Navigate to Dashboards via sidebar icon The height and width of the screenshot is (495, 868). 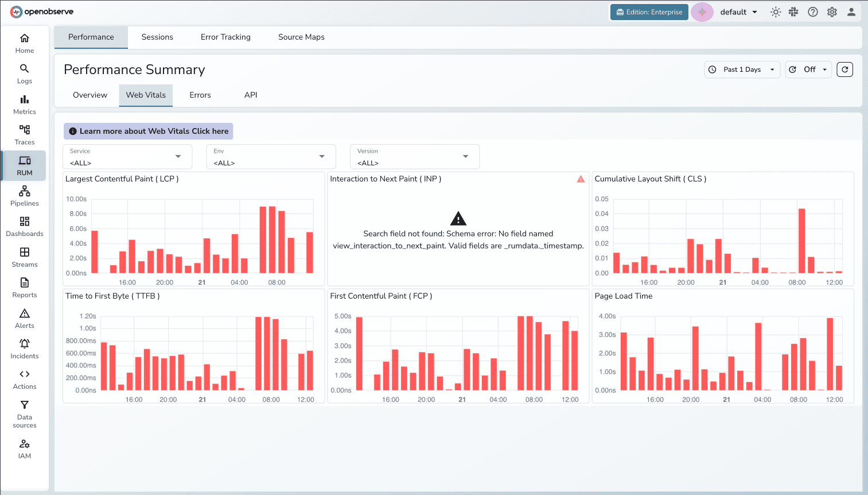tap(24, 226)
